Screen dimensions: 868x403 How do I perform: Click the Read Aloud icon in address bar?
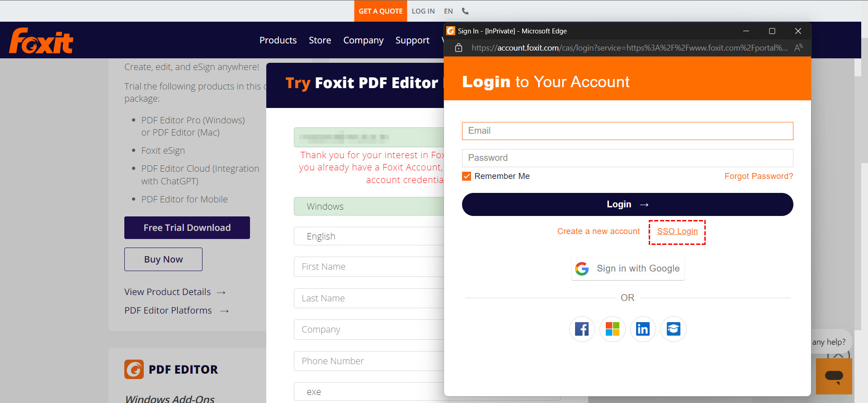tap(798, 48)
